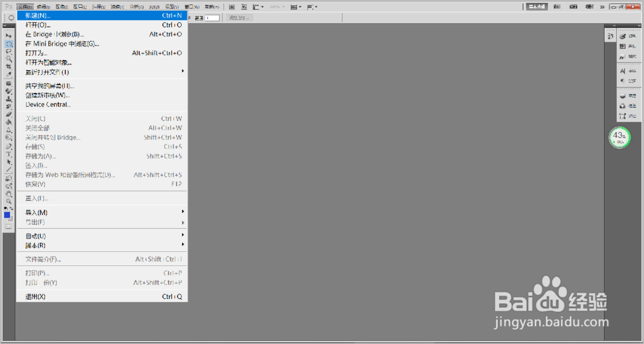Choose 在 Mini Bridge 中浏览(G)... menu item
Image resolution: width=644 pixels, height=344 pixels.
pos(102,44)
